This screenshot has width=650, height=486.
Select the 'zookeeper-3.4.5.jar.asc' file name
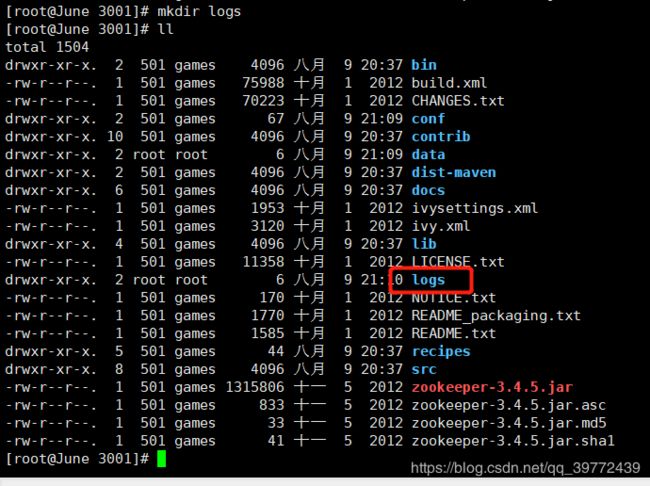509,405
